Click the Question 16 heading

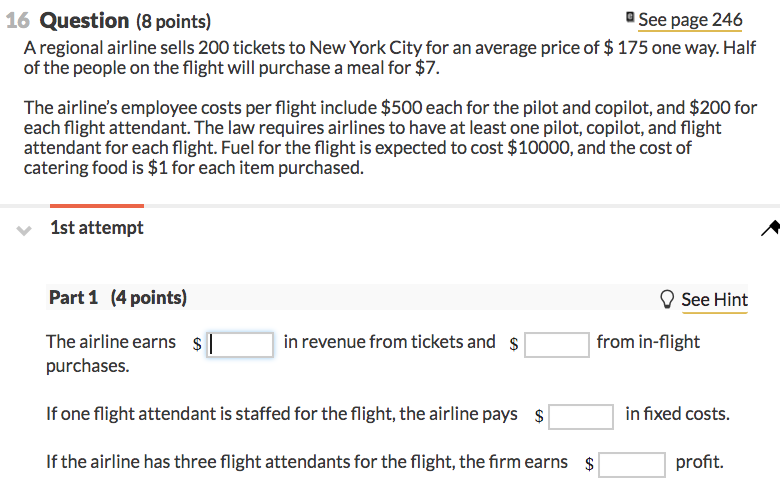[84, 21]
